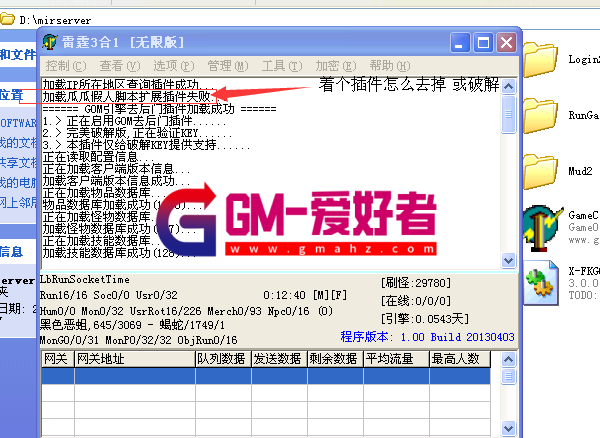Click the 网关地址 column header

(135, 359)
